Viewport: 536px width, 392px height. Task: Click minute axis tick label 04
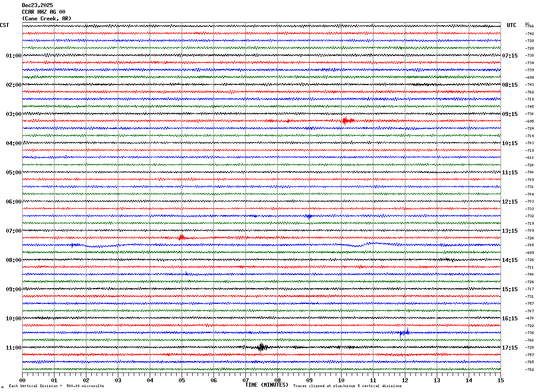(150, 380)
